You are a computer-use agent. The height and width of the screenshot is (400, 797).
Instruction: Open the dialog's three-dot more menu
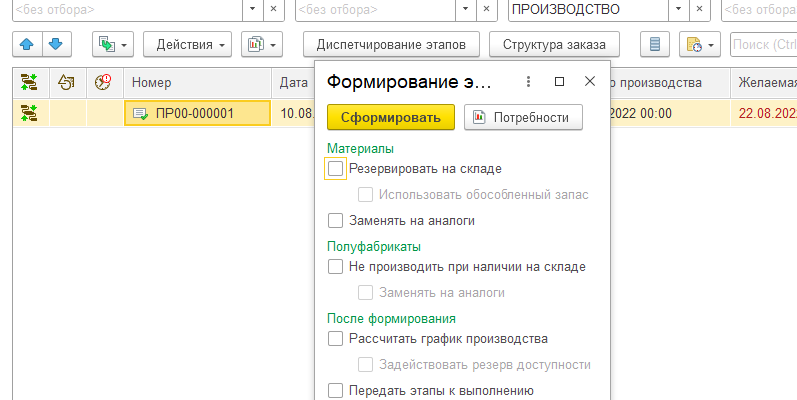[529, 82]
